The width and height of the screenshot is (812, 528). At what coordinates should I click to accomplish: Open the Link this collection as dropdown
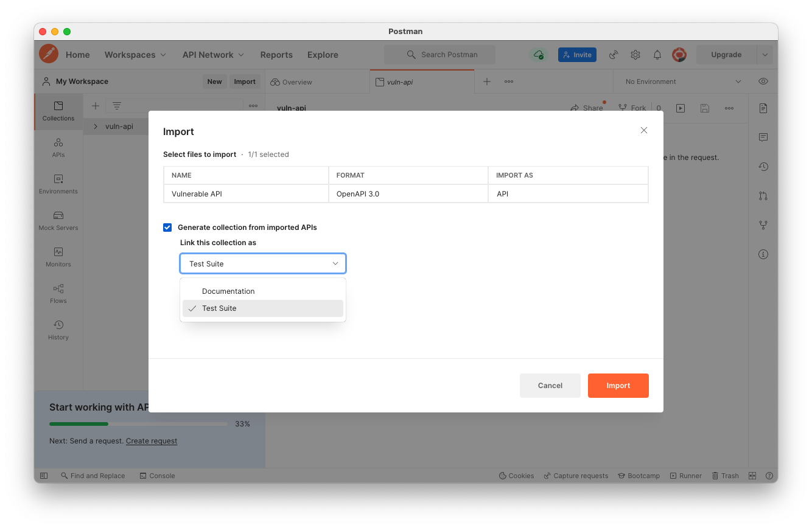pyautogui.click(x=263, y=263)
